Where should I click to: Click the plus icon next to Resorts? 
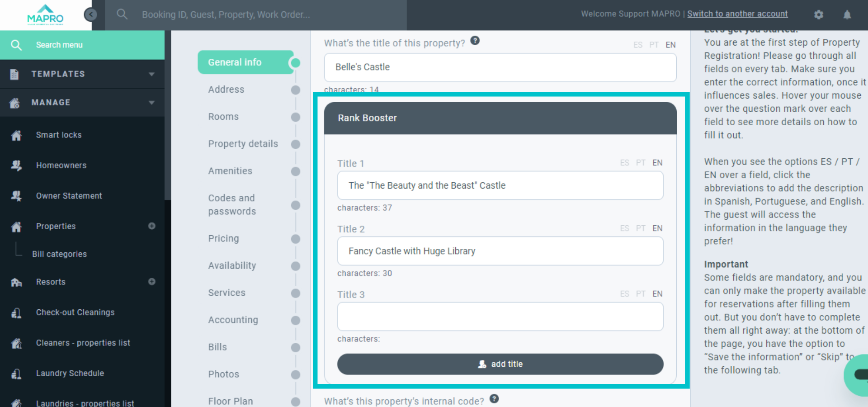152,282
